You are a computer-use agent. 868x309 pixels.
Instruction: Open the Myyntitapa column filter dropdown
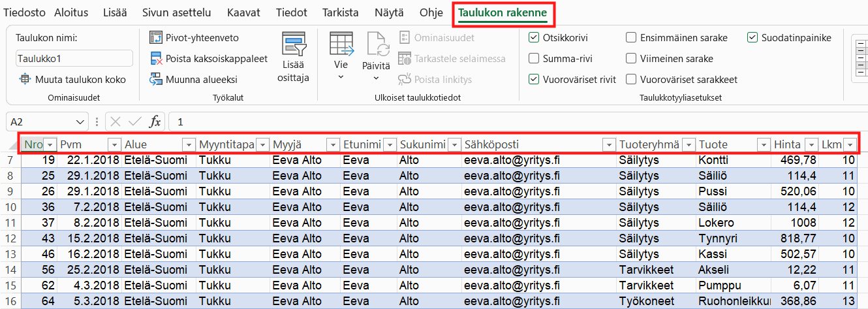263,144
